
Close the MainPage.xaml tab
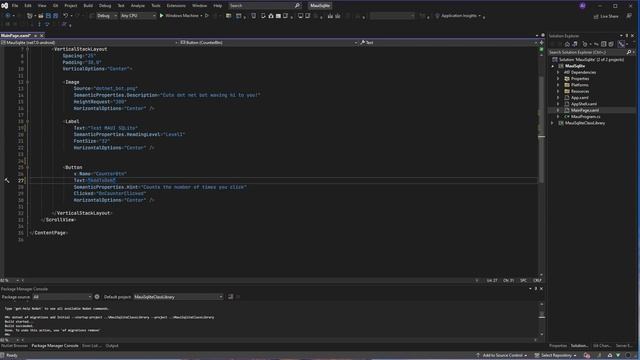pyautogui.click(x=41, y=36)
